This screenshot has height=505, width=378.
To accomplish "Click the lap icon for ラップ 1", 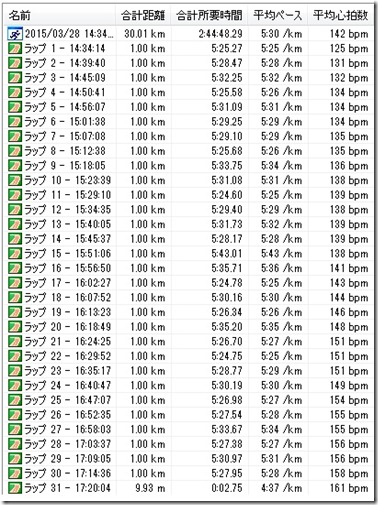I will tap(15, 49).
